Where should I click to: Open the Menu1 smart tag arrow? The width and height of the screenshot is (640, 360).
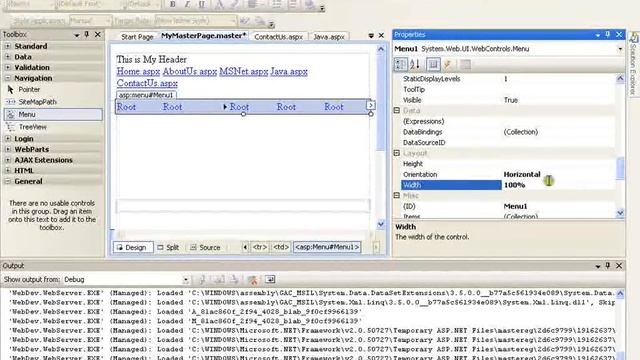coord(371,105)
